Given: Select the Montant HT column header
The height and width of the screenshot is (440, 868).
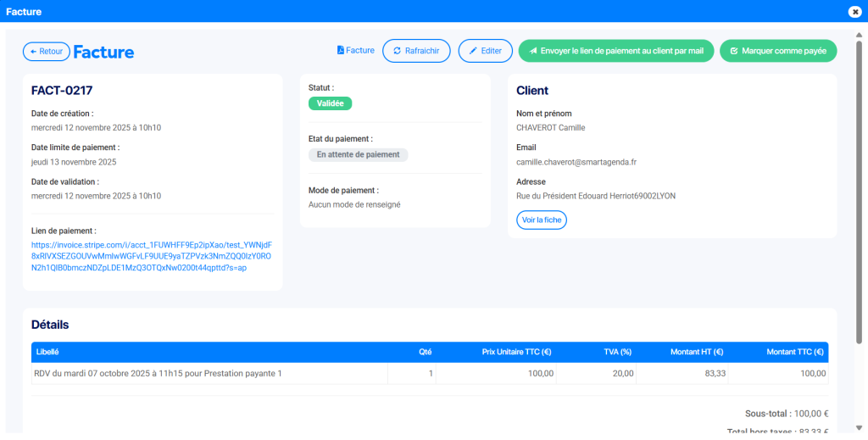Looking at the screenshot, I should [x=695, y=352].
